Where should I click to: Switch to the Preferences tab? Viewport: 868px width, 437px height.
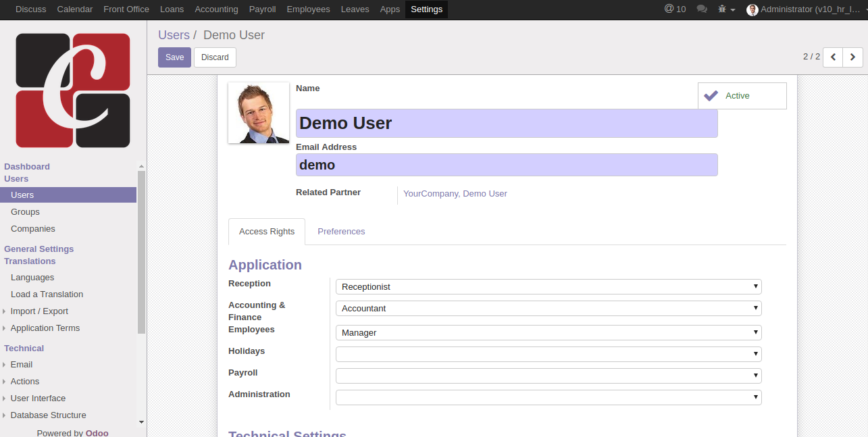341,232
